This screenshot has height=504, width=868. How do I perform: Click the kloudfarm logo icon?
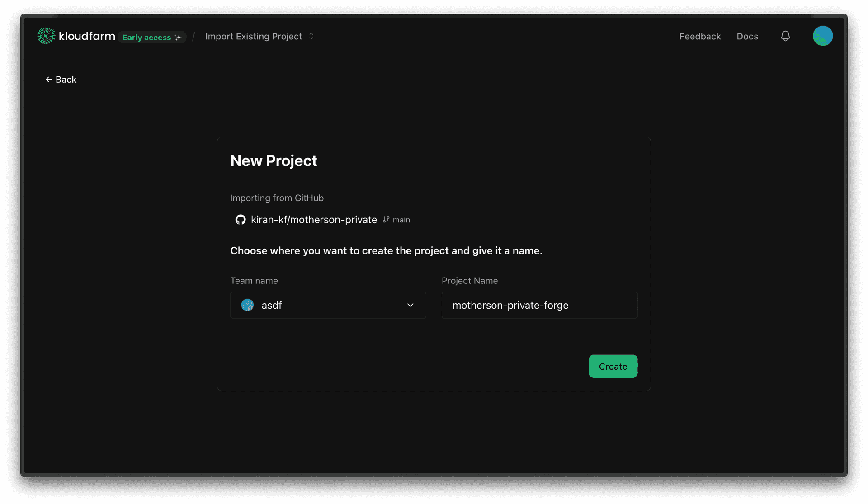(x=46, y=36)
